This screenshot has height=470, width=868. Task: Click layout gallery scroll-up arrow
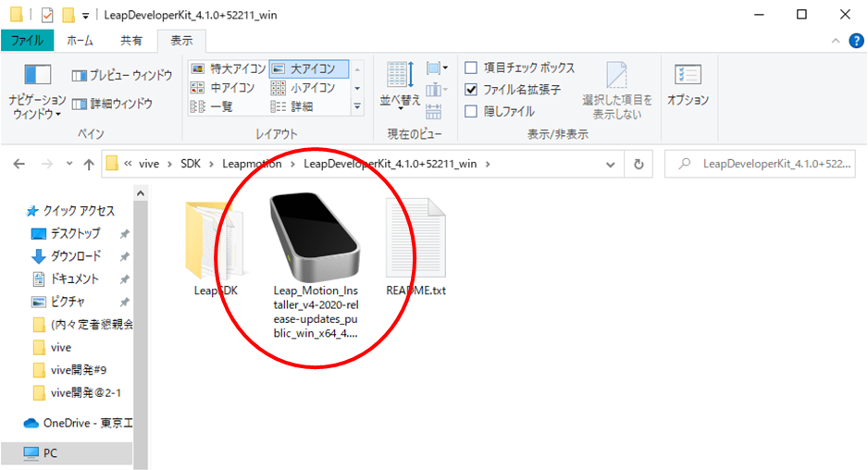[357, 69]
